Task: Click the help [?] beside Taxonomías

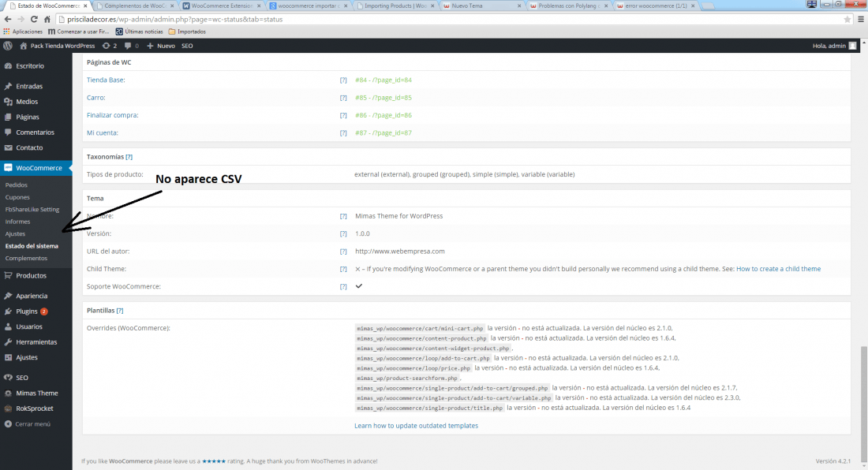Action: (129, 157)
